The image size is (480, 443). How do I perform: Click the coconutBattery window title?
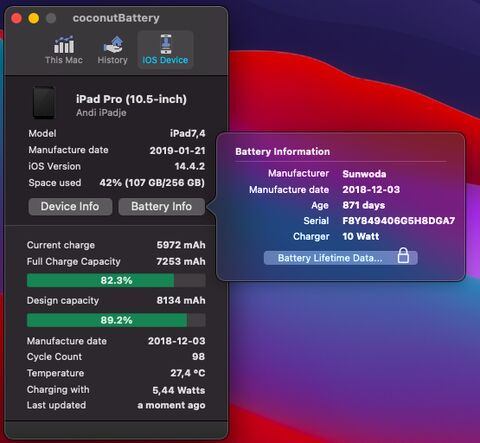click(116, 18)
